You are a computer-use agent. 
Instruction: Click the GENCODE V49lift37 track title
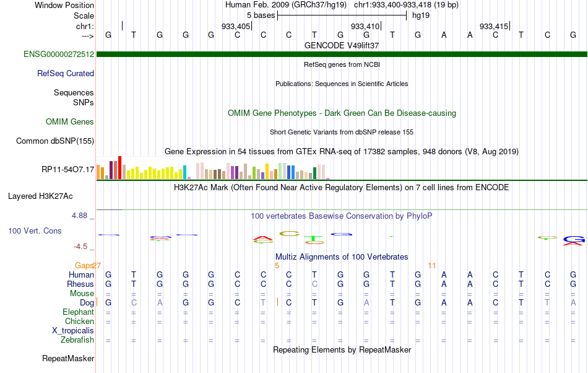click(342, 45)
